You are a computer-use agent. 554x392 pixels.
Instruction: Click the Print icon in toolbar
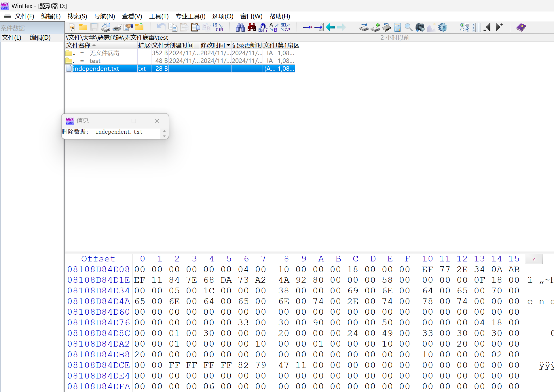point(117,28)
